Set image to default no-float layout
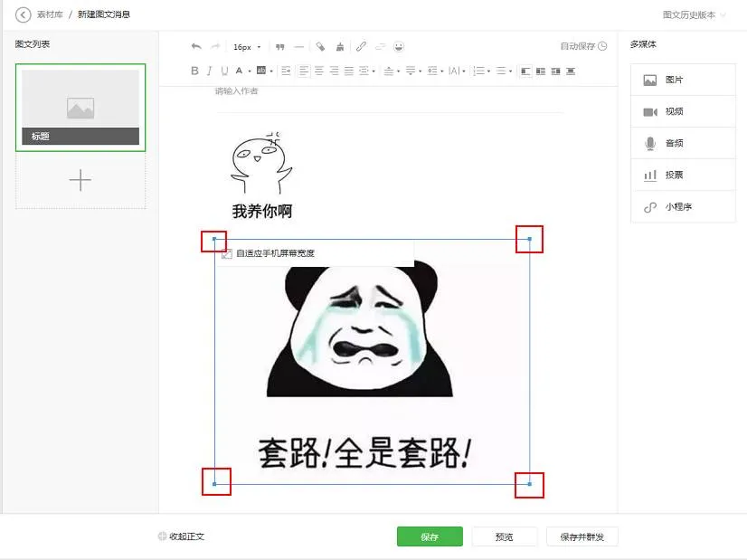Viewport: 747px width, 560px height. (525, 71)
